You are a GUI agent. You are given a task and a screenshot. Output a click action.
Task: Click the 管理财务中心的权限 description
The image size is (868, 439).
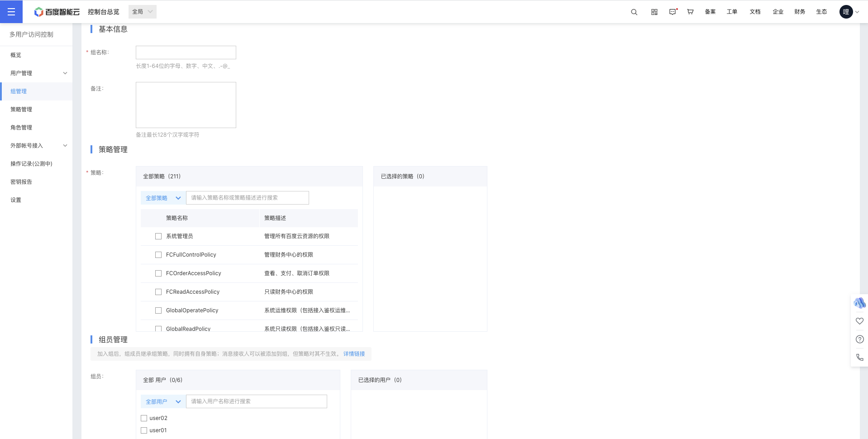[x=289, y=255]
